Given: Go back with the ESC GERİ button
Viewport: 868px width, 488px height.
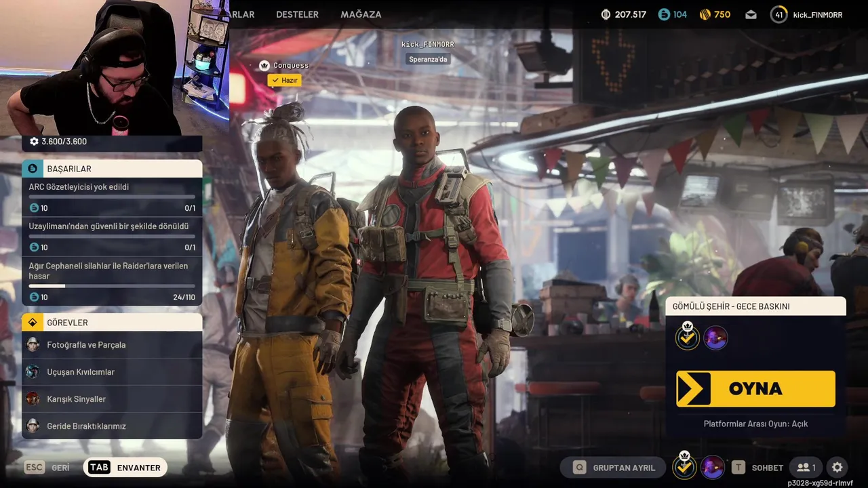Looking at the screenshot, I should (x=47, y=468).
